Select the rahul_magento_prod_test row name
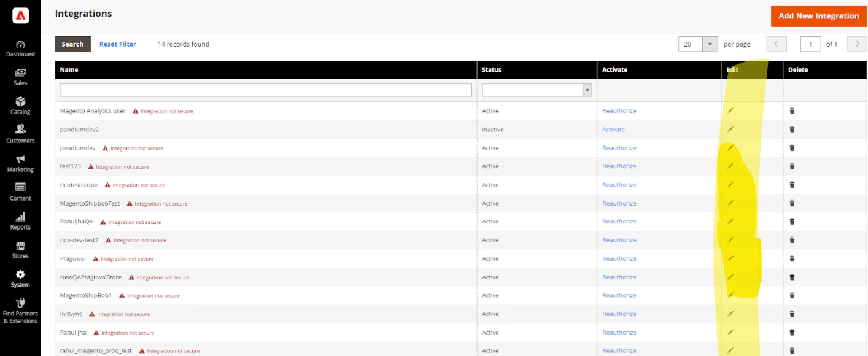868x356 pixels. 96,350
